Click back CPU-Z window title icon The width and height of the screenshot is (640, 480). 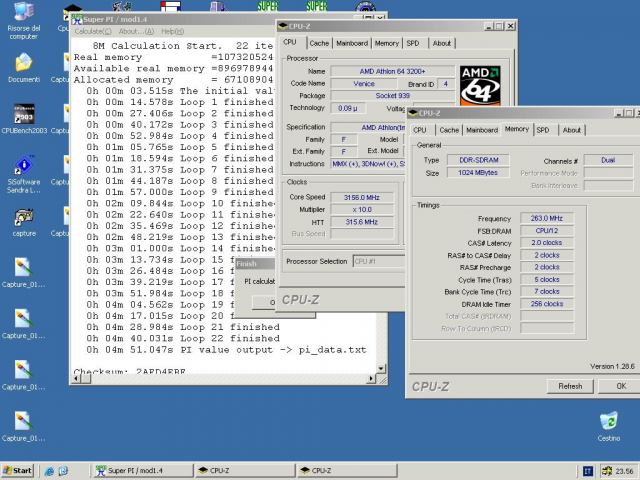[x=282, y=27]
